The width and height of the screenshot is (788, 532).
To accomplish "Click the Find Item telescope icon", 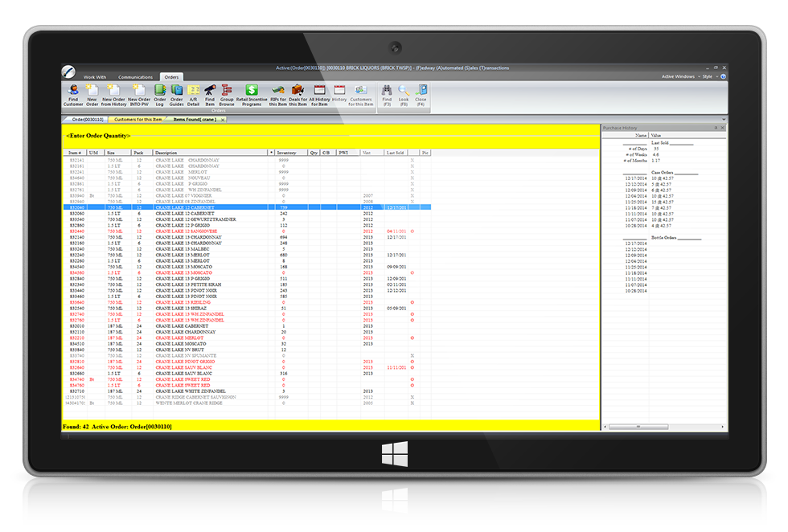I will (210, 95).
